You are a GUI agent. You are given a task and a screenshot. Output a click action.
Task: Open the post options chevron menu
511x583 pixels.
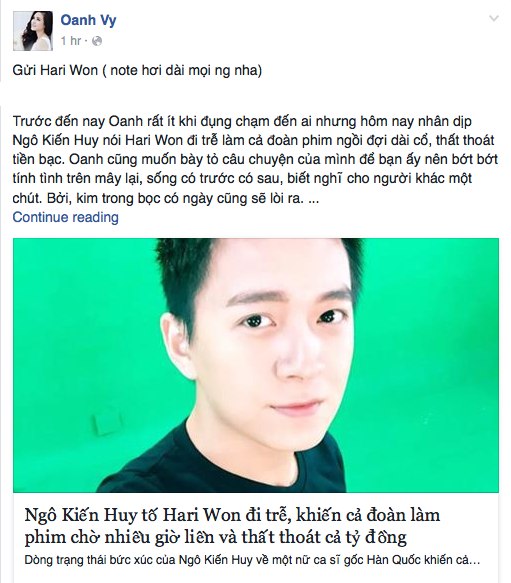[x=494, y=18]
